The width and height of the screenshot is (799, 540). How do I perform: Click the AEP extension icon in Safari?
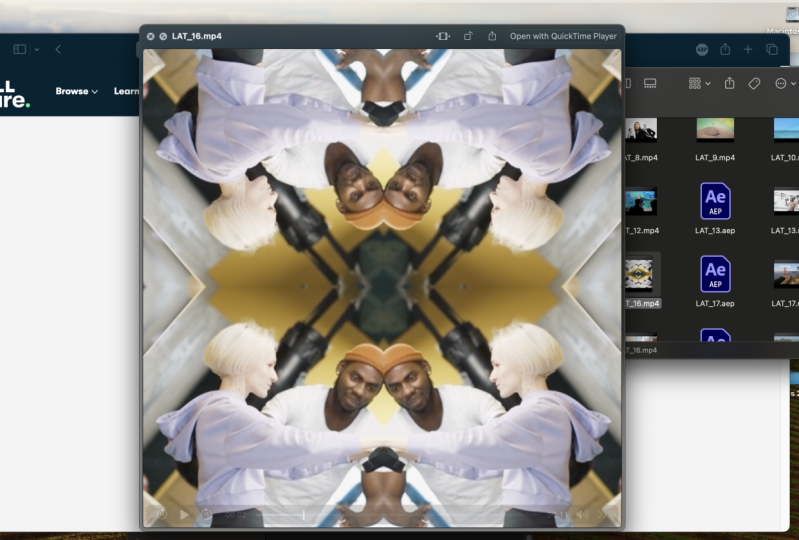click(702, 49)
